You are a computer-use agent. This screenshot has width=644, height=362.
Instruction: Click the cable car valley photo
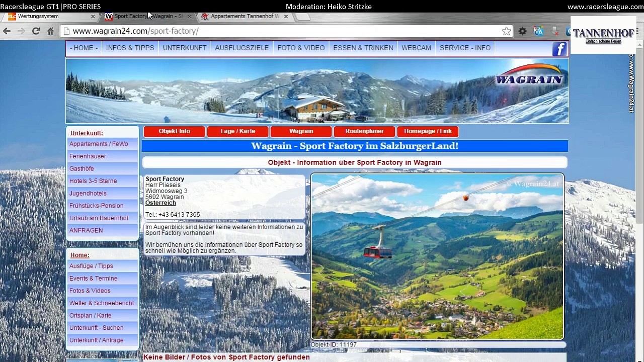pyautogui.click(x=437, y=256)
